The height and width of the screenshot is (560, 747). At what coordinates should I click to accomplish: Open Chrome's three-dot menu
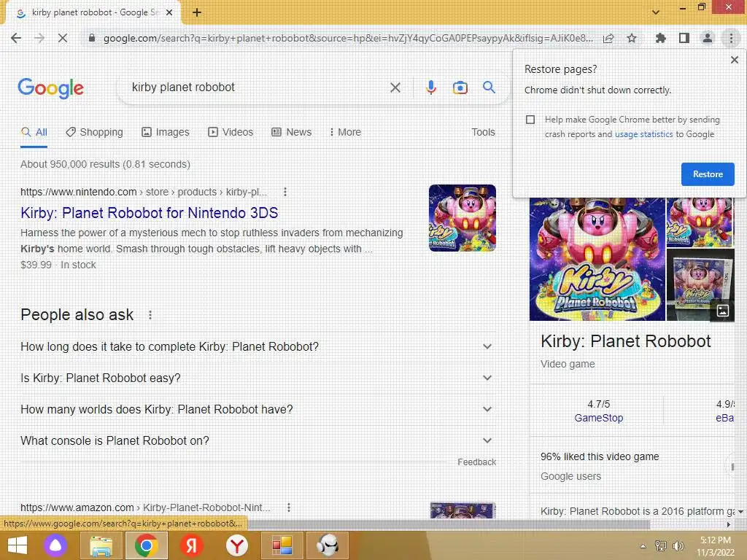point(731,38)
